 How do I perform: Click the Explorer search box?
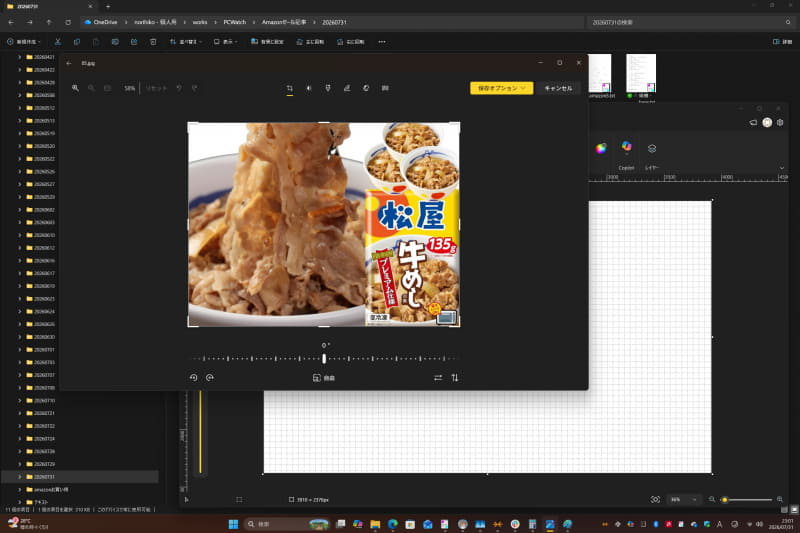click(691, 22)
